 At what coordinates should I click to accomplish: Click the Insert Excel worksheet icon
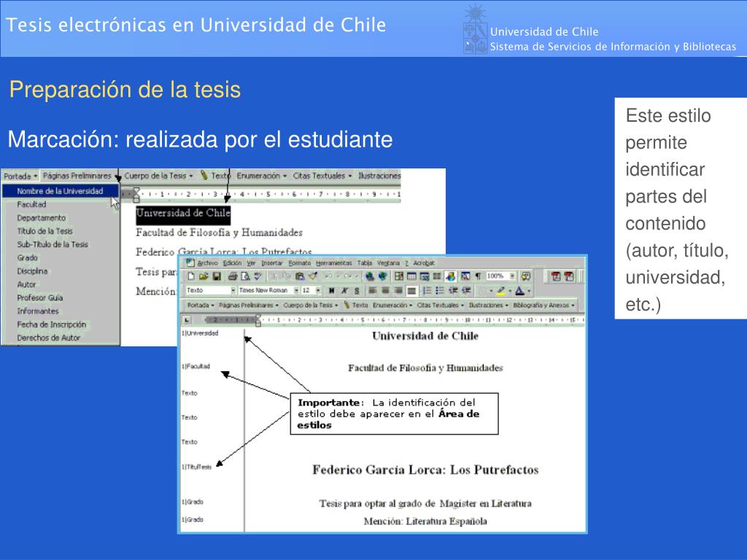[x=425, y=276]
